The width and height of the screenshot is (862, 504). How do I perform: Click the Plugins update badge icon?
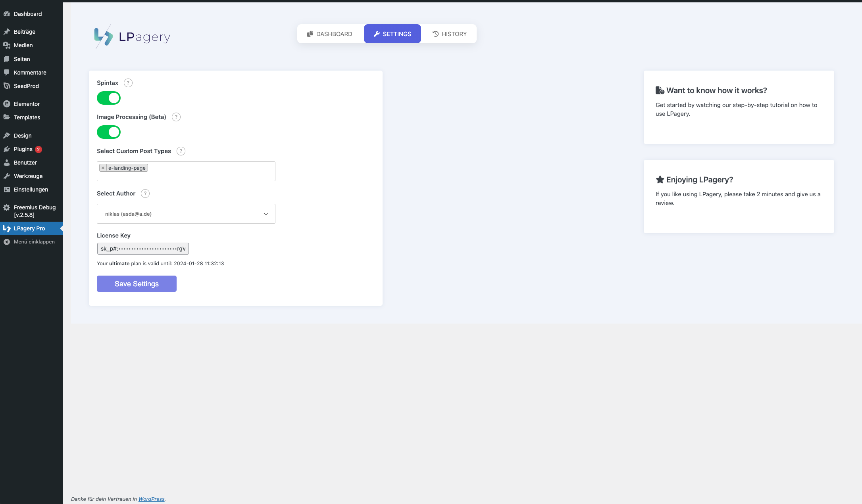point(38,149)
